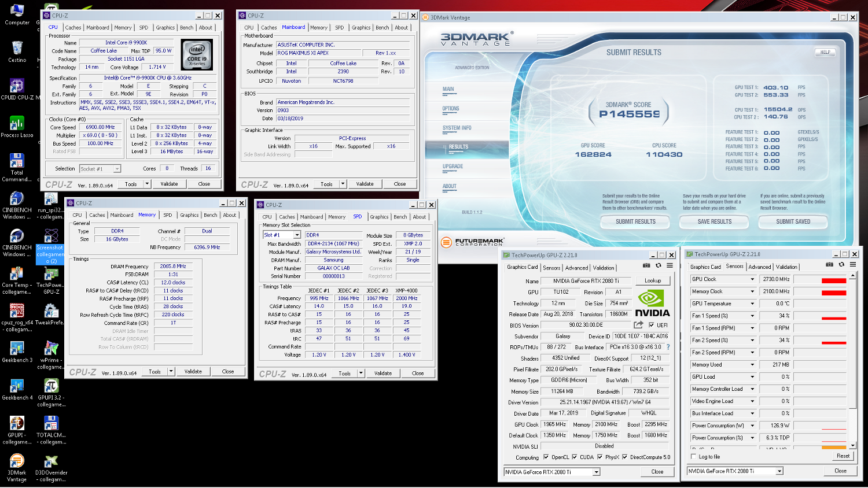Click the GPU-Z Sensors vertical scrollbar down arrow

pos(852,446)
